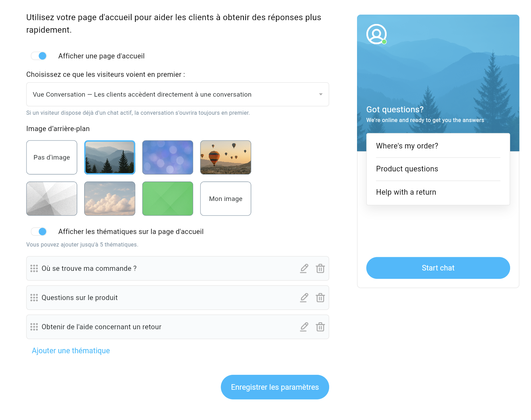Click 'Ajouter une thématique' link
The width and height of the screenshot is (531, 420).
click(x=71, y=351)
